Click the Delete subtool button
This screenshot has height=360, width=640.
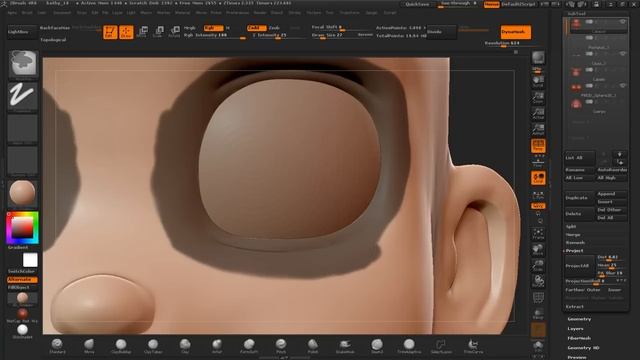point(579,214)
